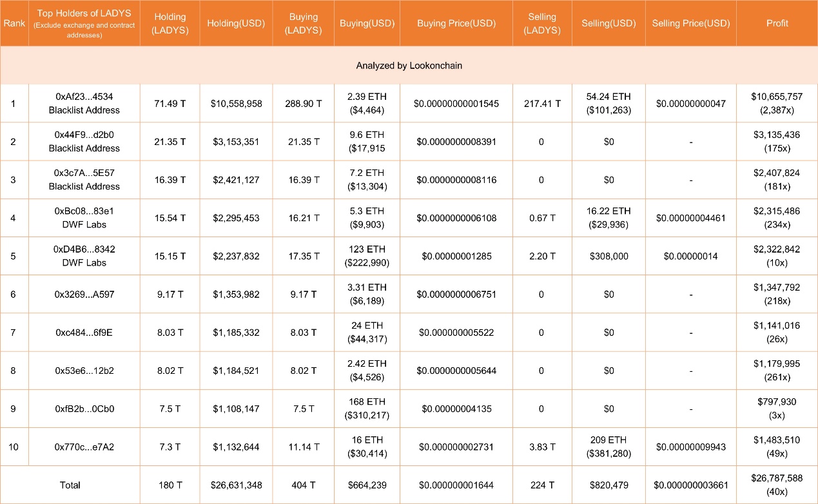This screenshot has height=504, width=818.
Task: Select profit cell "$3,135,436 (175x)"
Action: (x=777, y=141)
